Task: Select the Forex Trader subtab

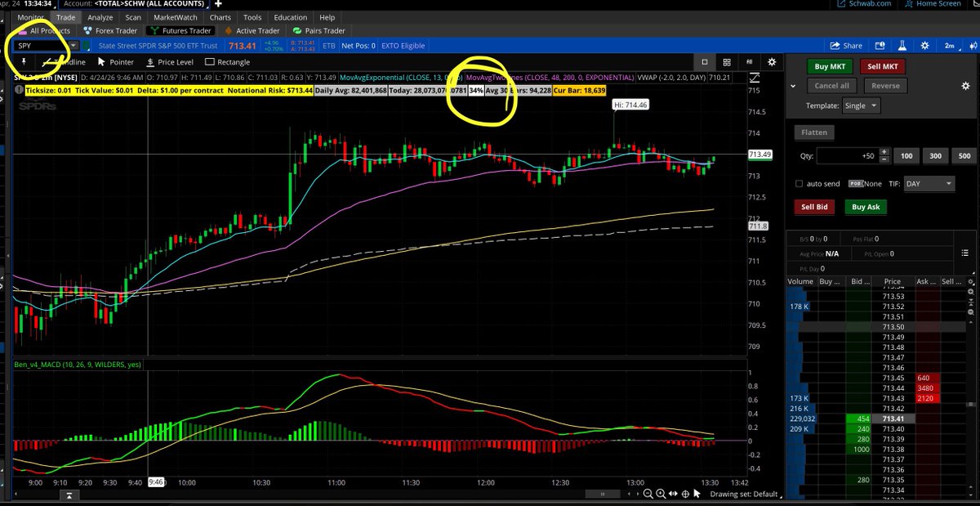Action: pos(109,31)
